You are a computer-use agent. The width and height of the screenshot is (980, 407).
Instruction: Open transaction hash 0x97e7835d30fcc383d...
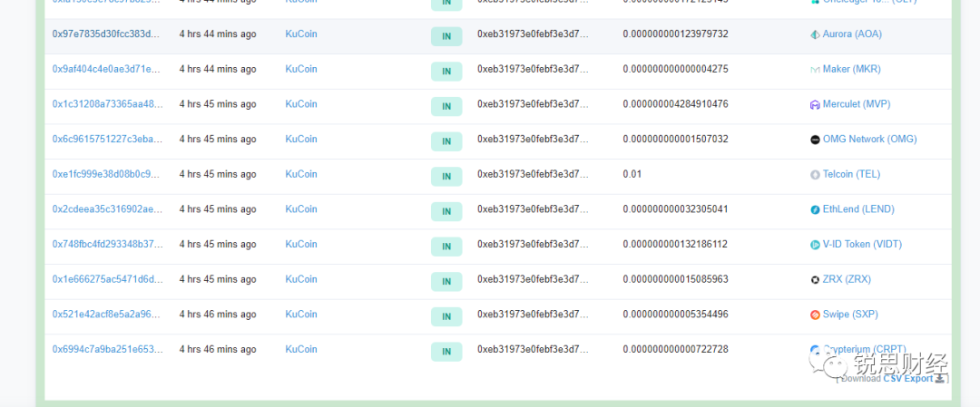107,34
